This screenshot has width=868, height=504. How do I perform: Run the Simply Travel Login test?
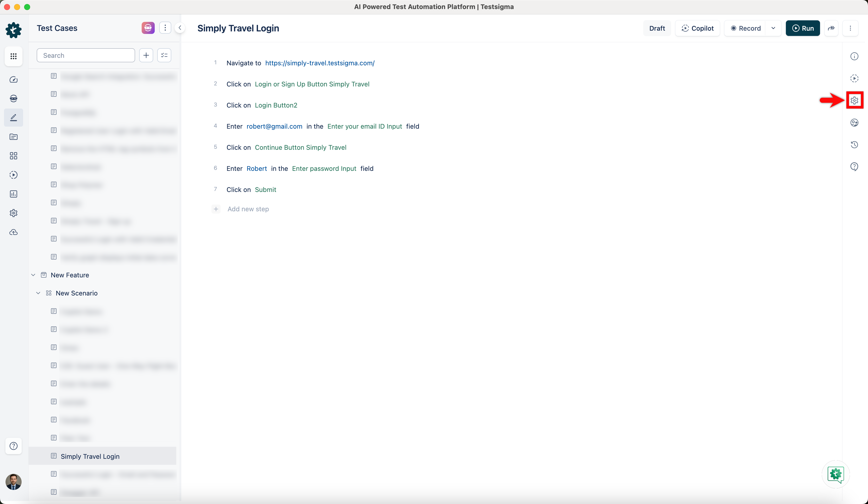tap(803, 28)
